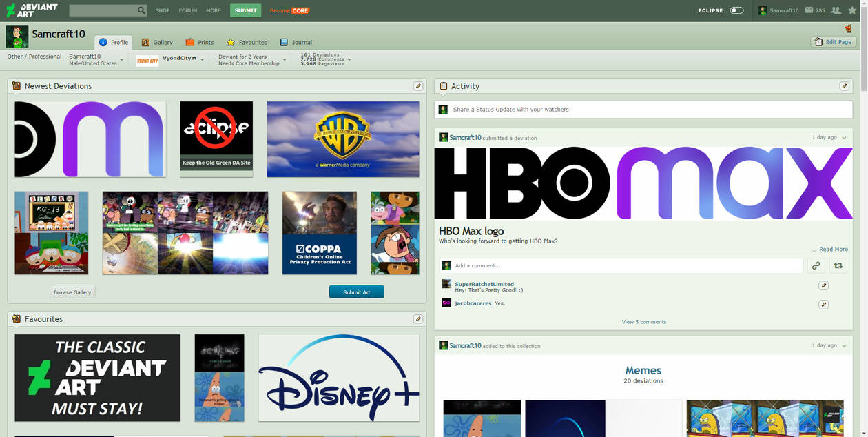
Task: Open options arrow on Memes collection post
Action: click(x=844, y=346)
